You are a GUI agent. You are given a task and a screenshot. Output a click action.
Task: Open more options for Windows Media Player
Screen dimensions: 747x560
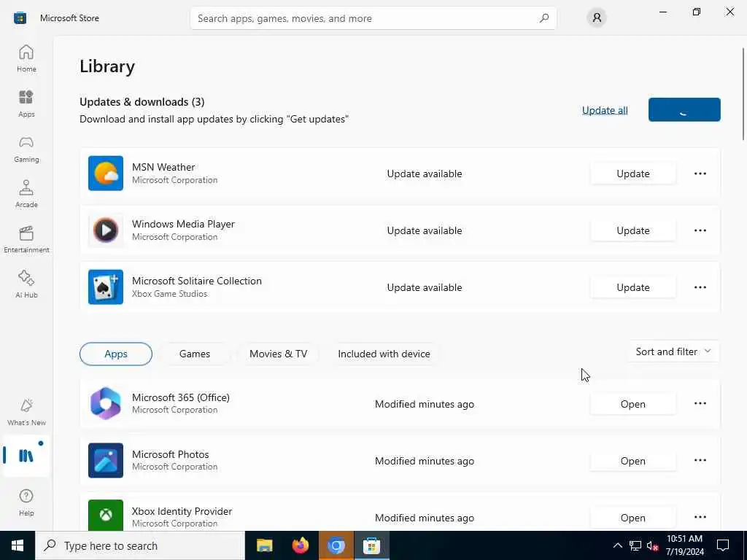coord(700,230)
